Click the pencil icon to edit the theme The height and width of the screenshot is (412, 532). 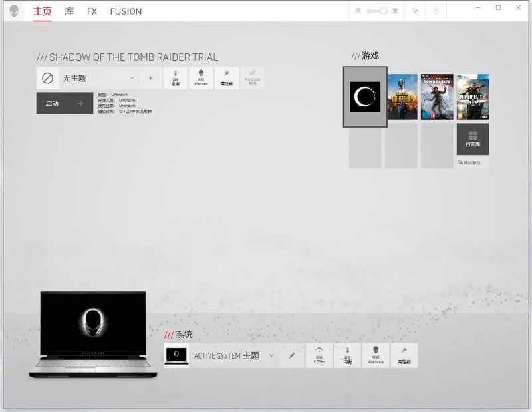click(x=292, y=355)
